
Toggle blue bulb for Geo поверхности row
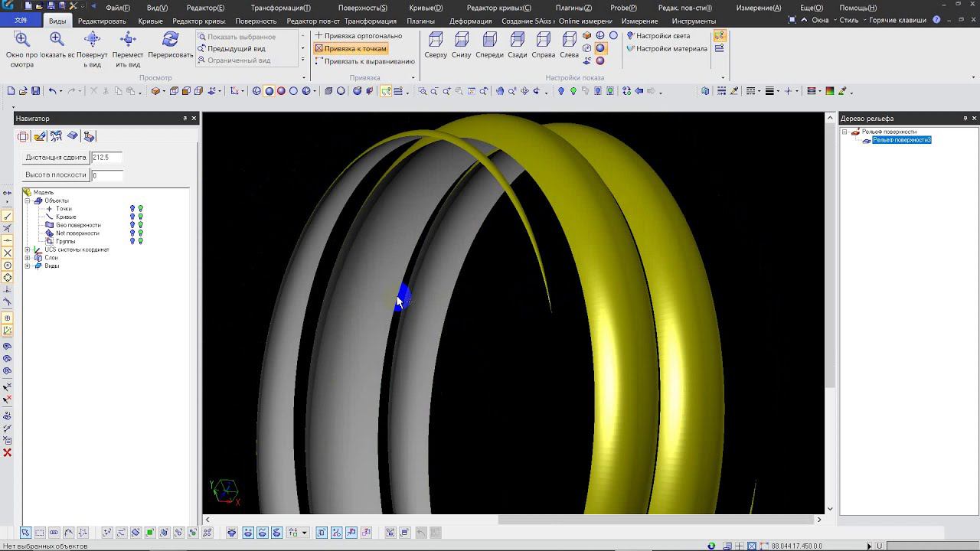click(x=132, y=225)
